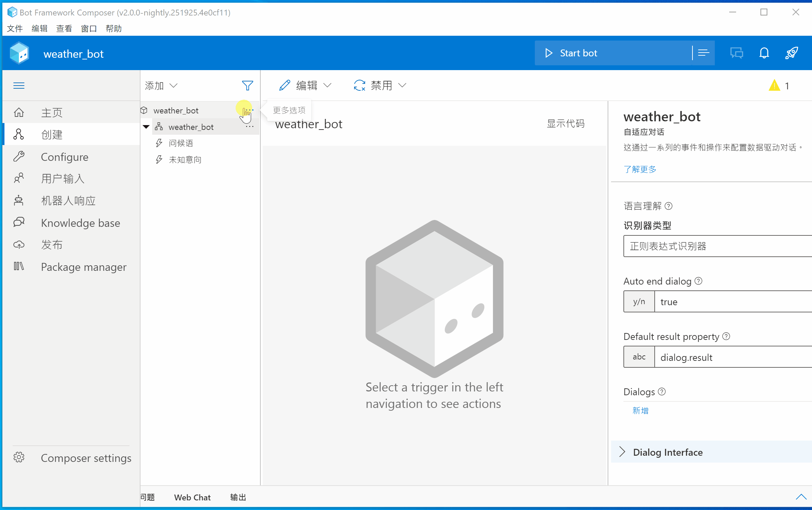Open Composer settings gear
The width and height of the screenshot is (812, 510).
point(19,457)
